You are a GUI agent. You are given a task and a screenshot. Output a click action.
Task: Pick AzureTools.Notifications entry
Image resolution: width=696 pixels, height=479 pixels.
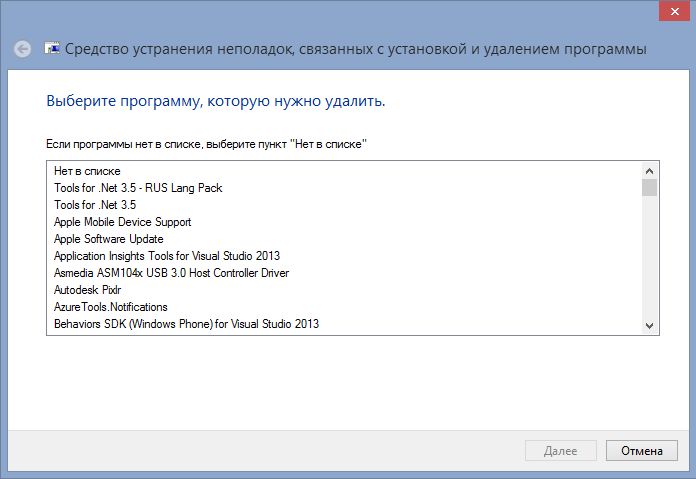pyautogui.click(x=110, y=307)
